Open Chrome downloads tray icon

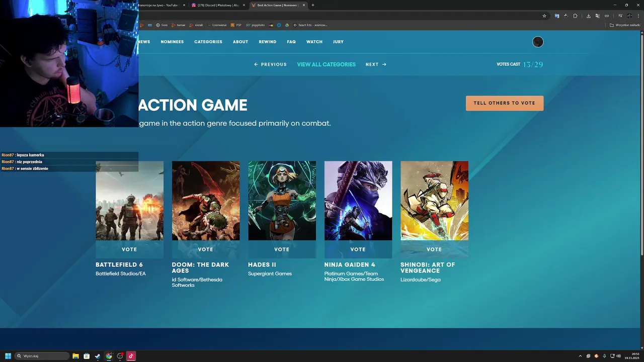point(589,16)
